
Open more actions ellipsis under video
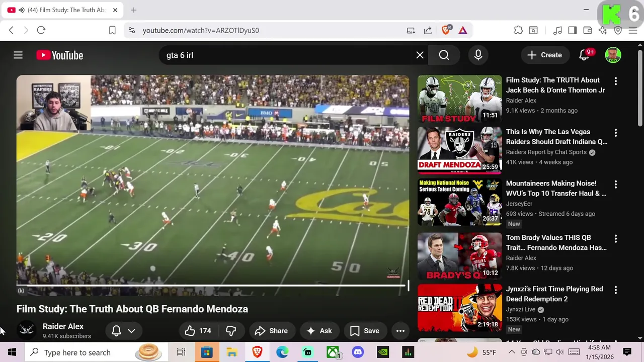click(400, 331)
